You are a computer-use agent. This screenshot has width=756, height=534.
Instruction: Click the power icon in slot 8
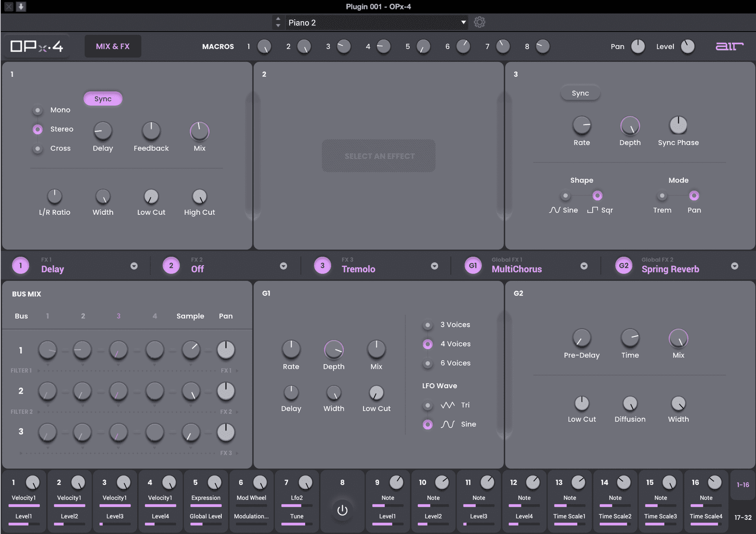(x=342, y=510)
